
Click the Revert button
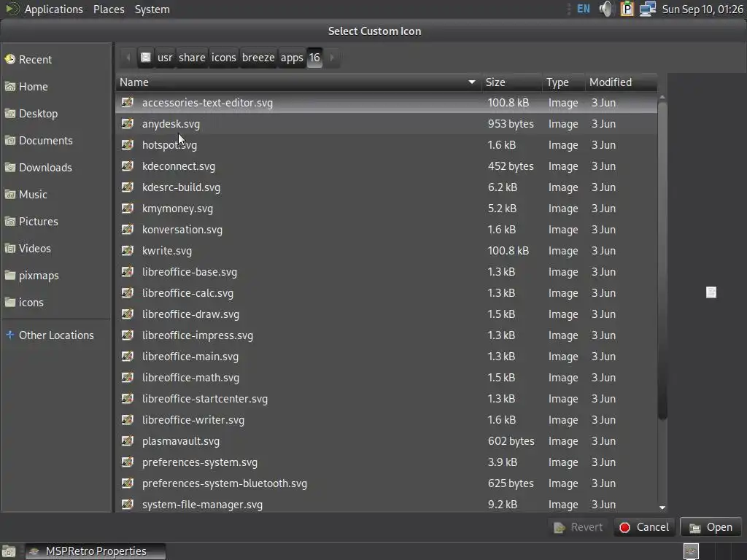[578, 527]
